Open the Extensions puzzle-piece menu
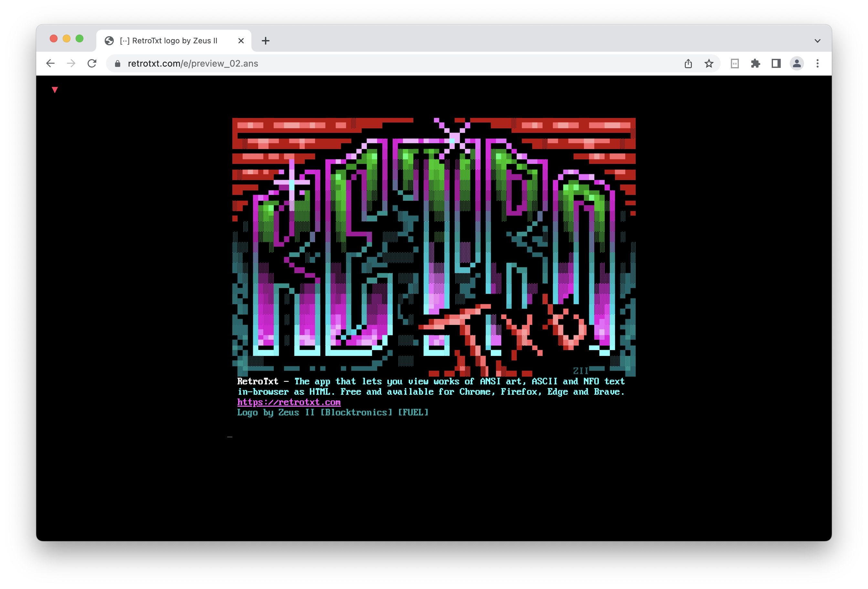Viewport: 868px width, 589px height. point(755,64)
